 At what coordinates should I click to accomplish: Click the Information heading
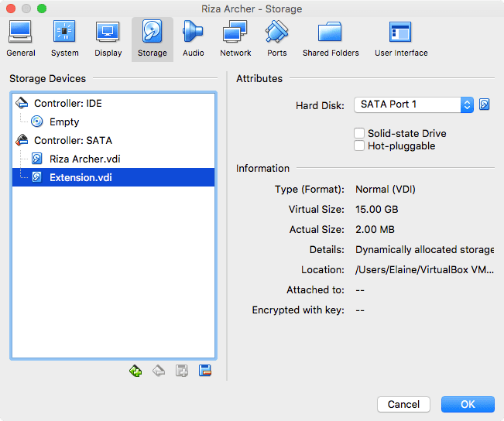click(x=262, y=169)
